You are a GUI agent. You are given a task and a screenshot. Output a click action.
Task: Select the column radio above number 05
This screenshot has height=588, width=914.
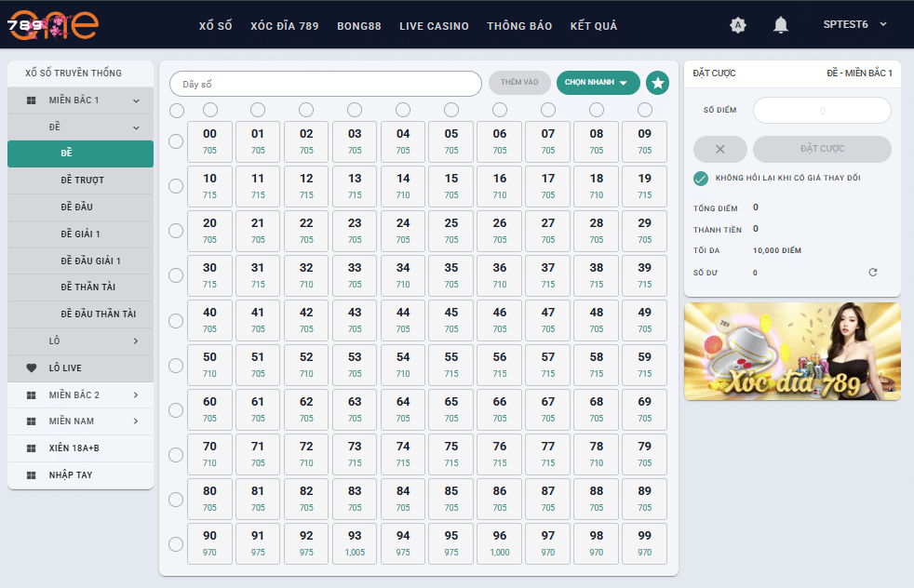[x=451, y=110]
